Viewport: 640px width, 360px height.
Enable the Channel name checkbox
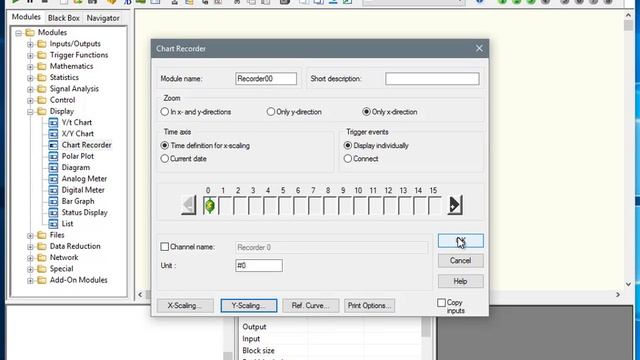(164, 247)
